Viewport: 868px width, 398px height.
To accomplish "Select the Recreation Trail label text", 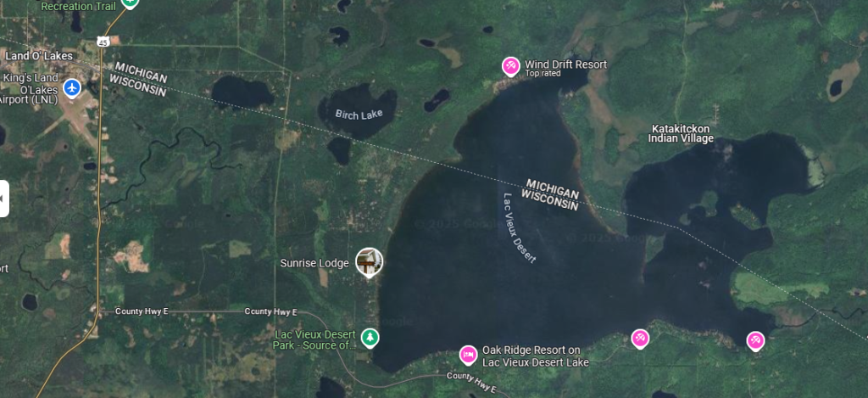I will pos(79,6).
